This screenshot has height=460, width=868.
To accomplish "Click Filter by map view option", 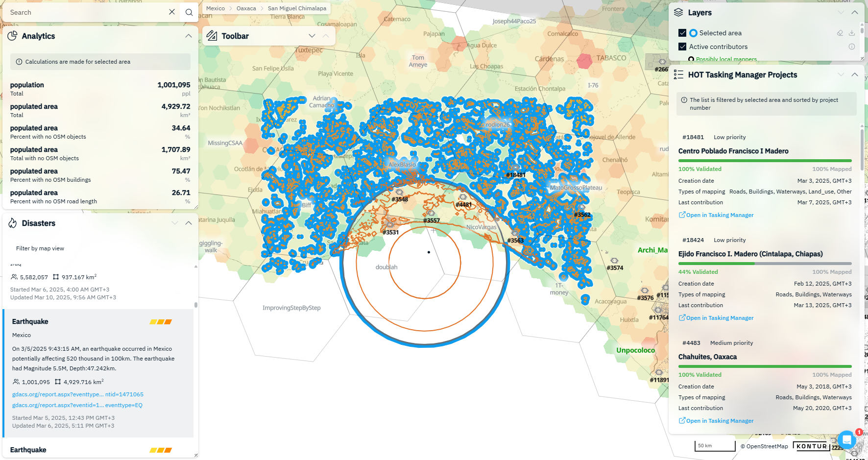I will point(40,248).
